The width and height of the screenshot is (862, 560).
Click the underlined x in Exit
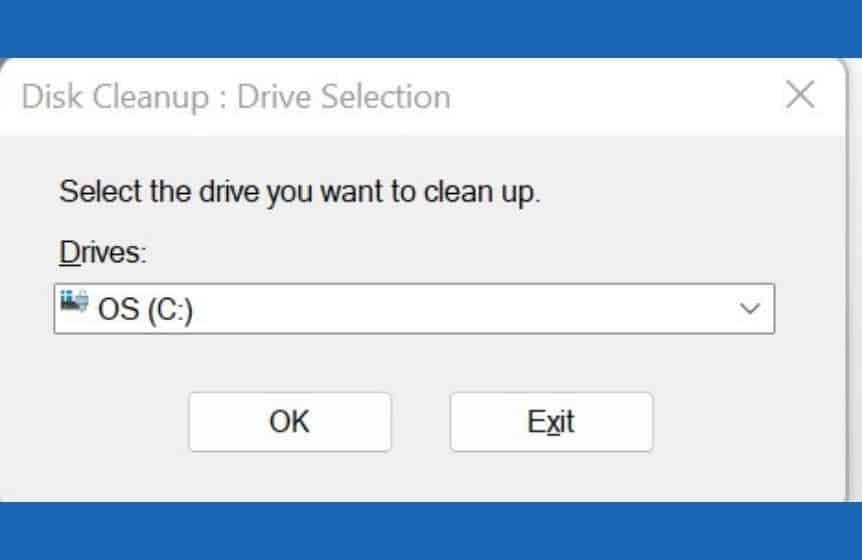coord(554,424)
